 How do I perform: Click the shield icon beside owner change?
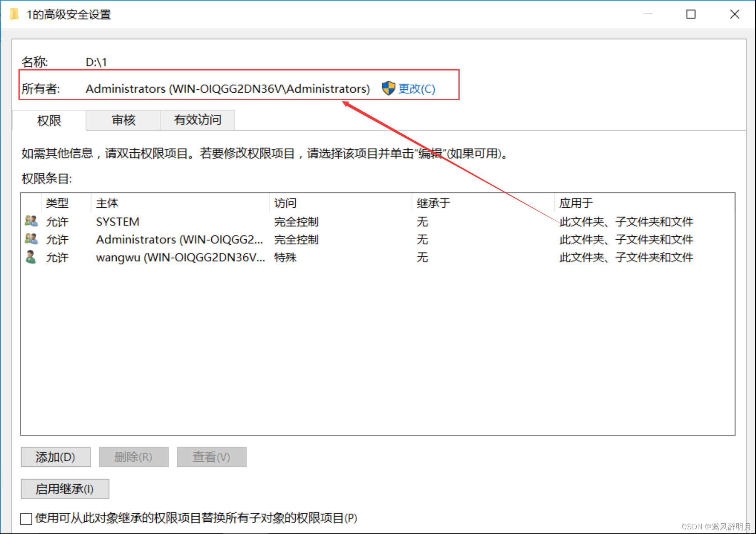tap(388, 88)
